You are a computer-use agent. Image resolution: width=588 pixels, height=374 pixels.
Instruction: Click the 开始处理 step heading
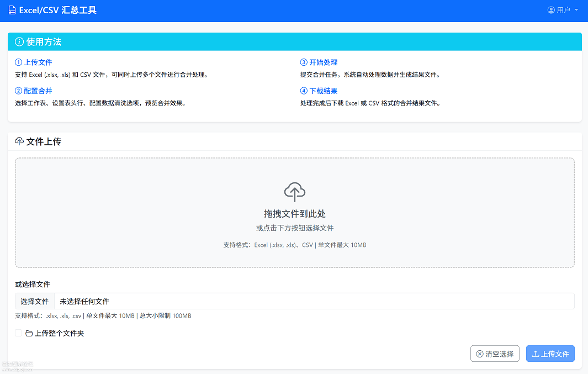323,62
